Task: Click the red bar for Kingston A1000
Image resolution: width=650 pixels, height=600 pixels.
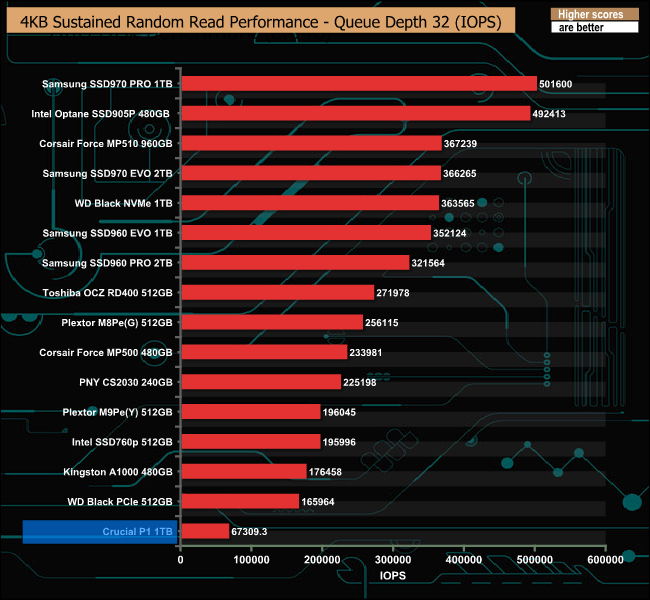Action: [244, 472]
